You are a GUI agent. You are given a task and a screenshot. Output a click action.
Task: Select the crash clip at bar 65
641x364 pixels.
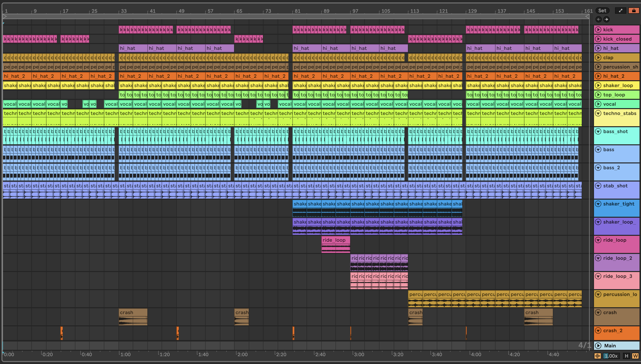click(x=241, y=317)
